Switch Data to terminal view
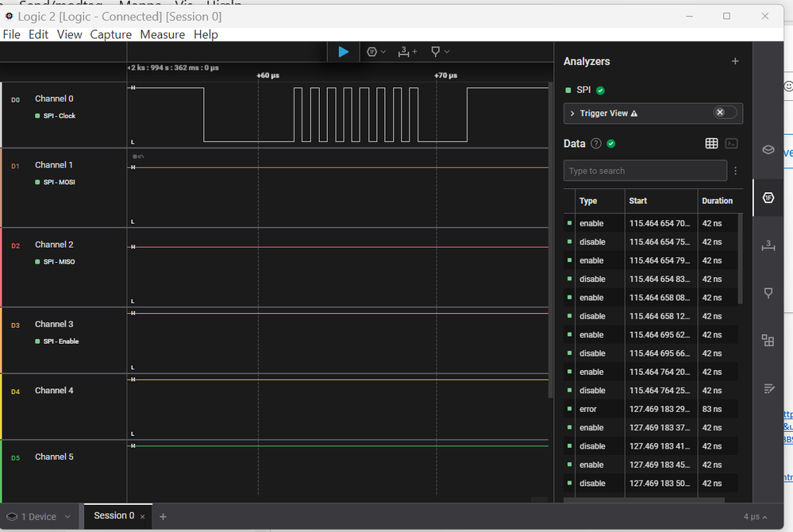This screenshot has height=532, width=793. coord(731,144)
